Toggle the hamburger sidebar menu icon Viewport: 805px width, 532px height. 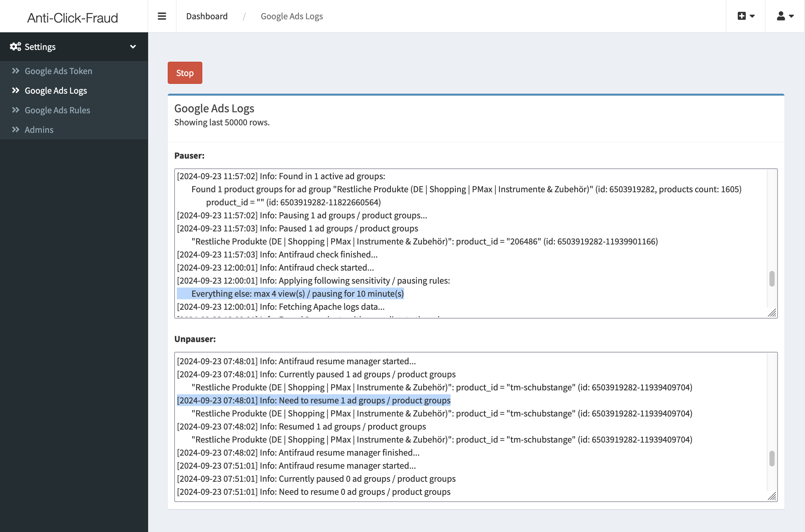click(162, 16)
